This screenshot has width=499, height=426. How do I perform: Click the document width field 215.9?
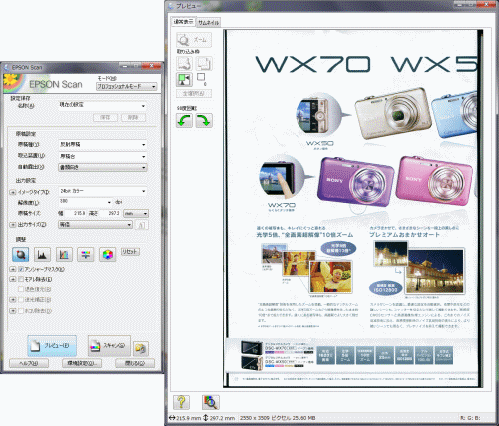click(x=75, y=213)
